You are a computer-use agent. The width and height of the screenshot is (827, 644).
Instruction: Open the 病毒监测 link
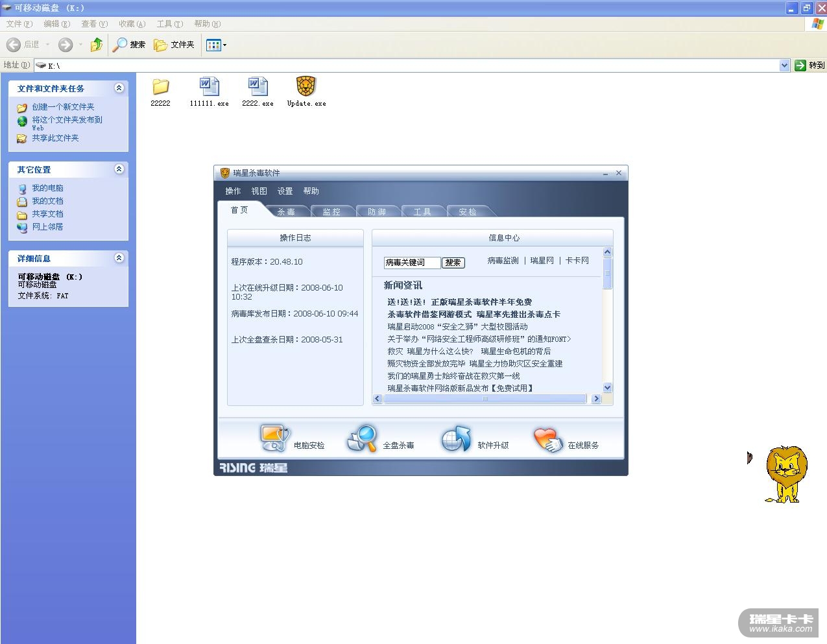(503, 261)
